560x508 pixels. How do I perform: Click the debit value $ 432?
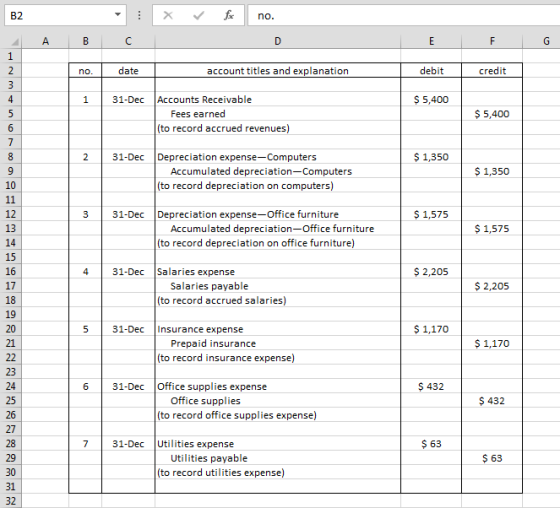click(431, 387)
